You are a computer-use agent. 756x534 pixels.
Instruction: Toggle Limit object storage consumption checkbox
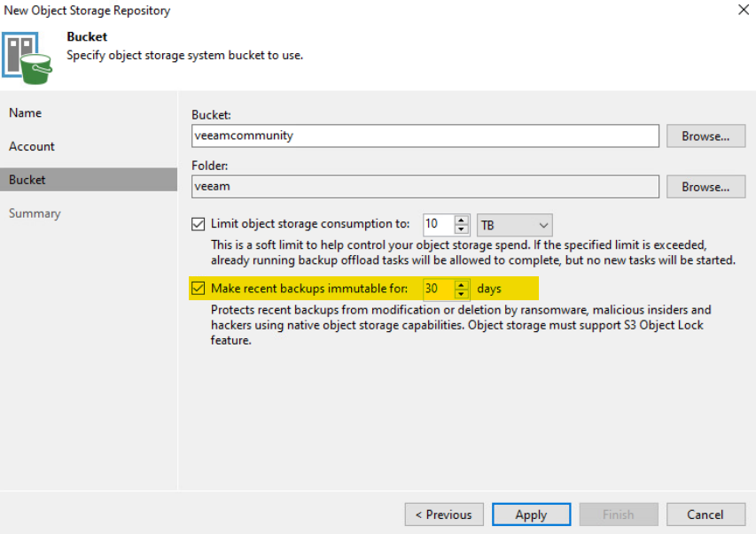pos(199,224)
